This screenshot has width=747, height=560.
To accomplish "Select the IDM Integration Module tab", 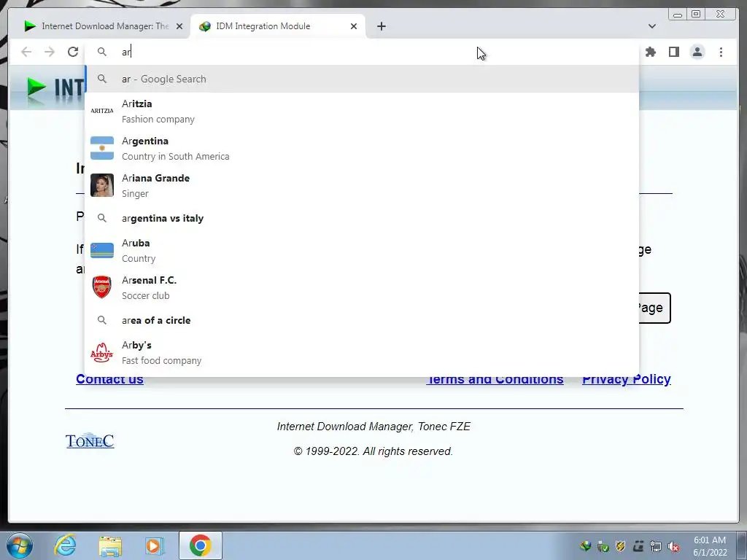I will [x=277, y=26].
